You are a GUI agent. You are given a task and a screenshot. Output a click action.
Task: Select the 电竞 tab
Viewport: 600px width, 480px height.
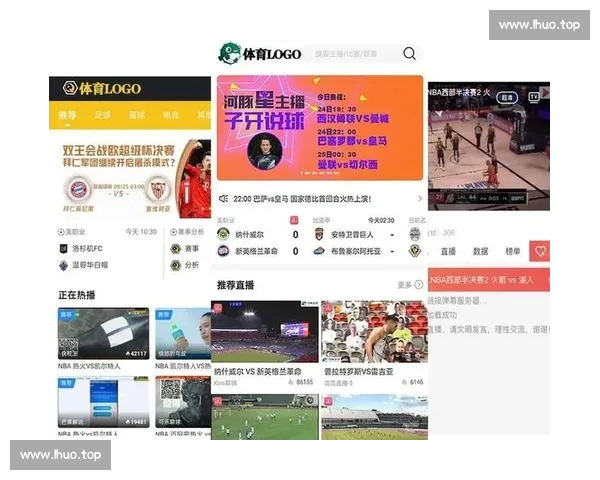coord(171,115)
